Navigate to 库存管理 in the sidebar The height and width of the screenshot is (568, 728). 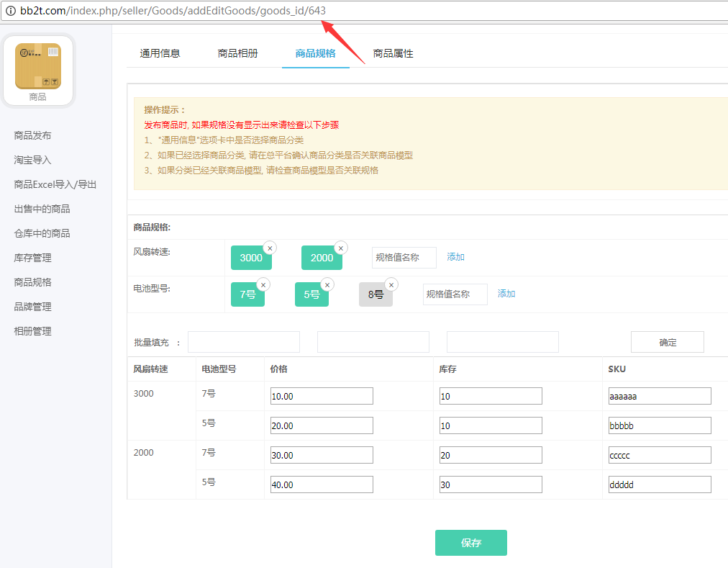coord(32,258)
